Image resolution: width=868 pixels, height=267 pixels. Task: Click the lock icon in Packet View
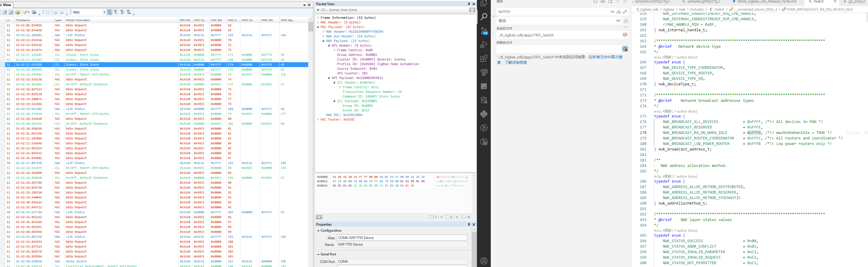(472, 10)
